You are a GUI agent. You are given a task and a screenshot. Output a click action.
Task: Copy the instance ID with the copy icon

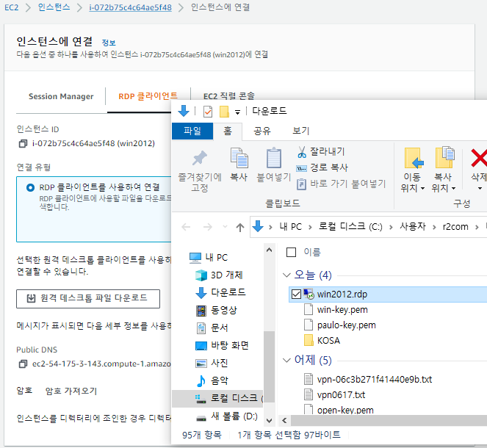point(23,144)
